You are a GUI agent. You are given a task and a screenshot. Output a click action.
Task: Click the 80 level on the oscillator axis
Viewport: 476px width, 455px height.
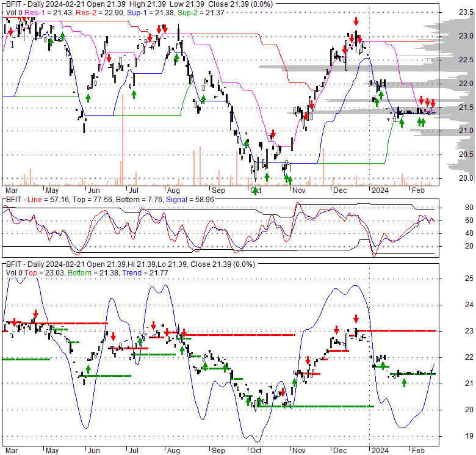(469, 208)
